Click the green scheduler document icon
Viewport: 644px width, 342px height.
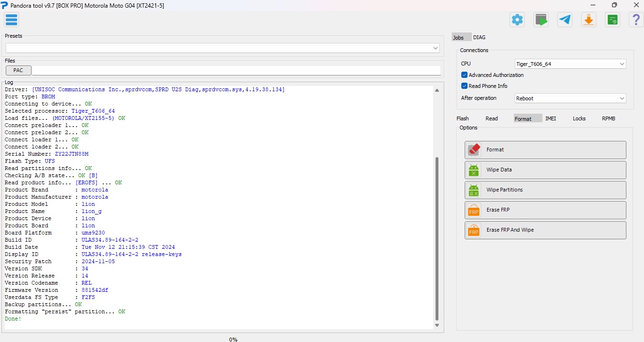(x=613, y=20)
